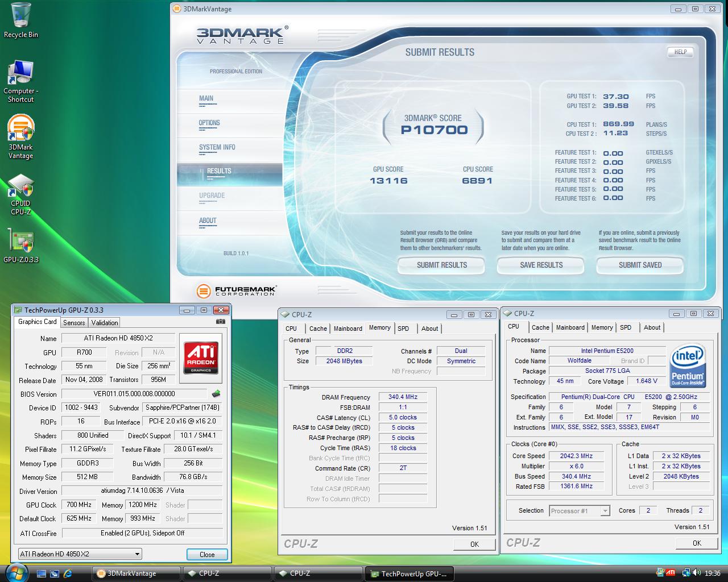The width and height of the screenshot is (728, 582).
Task: Open Mainboard tab in the Memory CPU-Z window
Action: coord(348,329)
